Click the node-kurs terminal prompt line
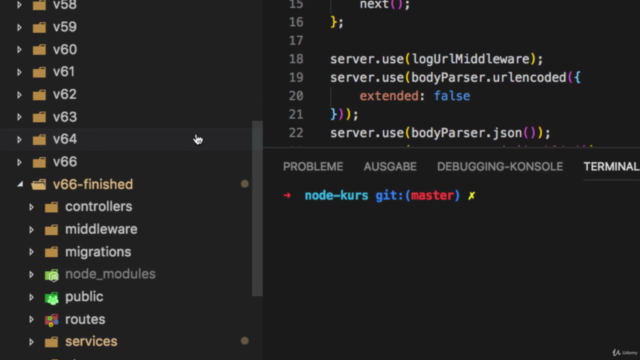640x360 pixels. tap(379, 196)
